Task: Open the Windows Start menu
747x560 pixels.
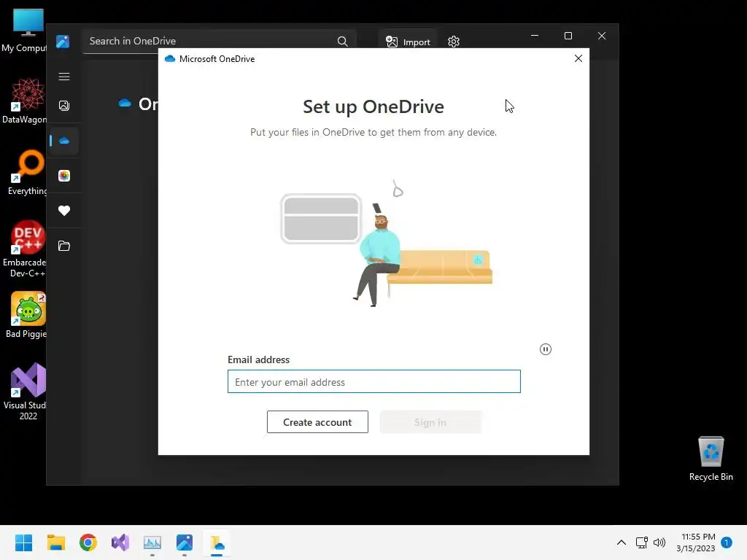Action: tap(23, 542)
